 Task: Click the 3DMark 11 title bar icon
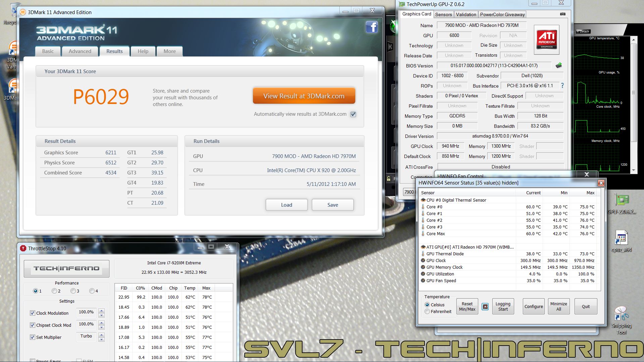click(23, 12)
